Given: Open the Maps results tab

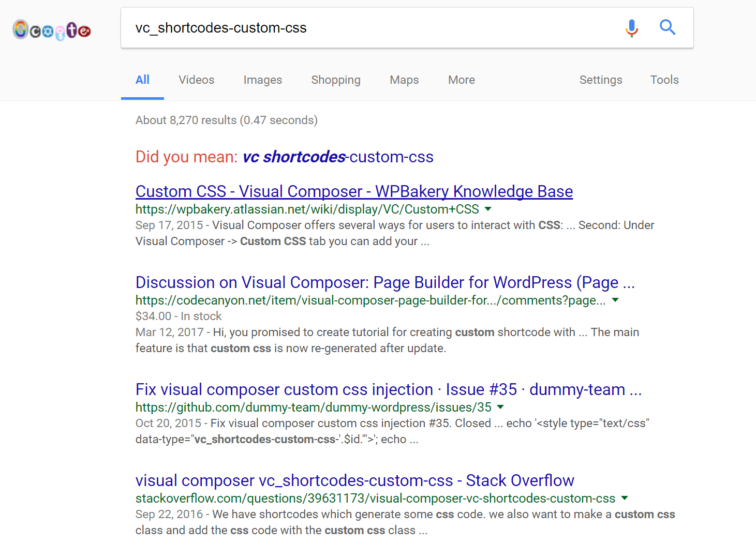Looking at the screenshot, I should coord(404,80).
